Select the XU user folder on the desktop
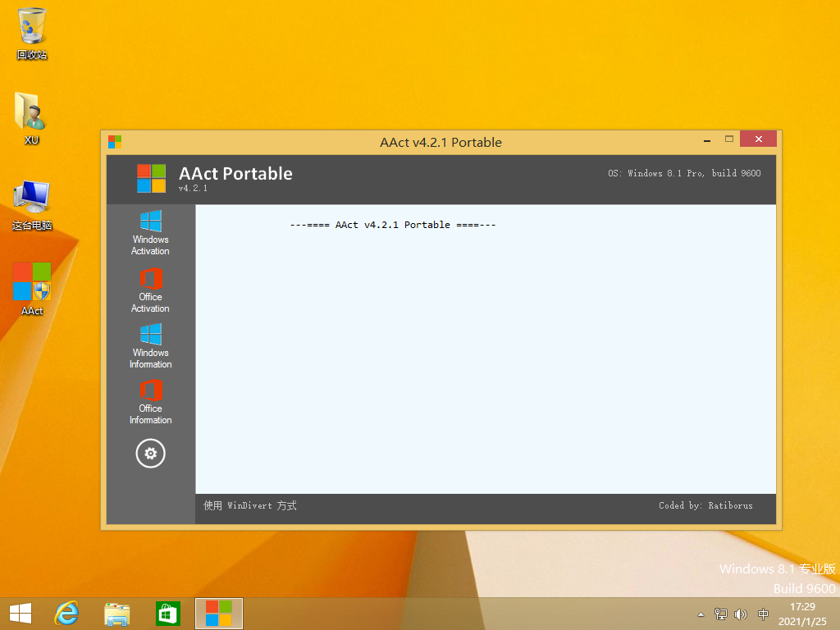Screen dimensions: 840x630 (31, 118)
